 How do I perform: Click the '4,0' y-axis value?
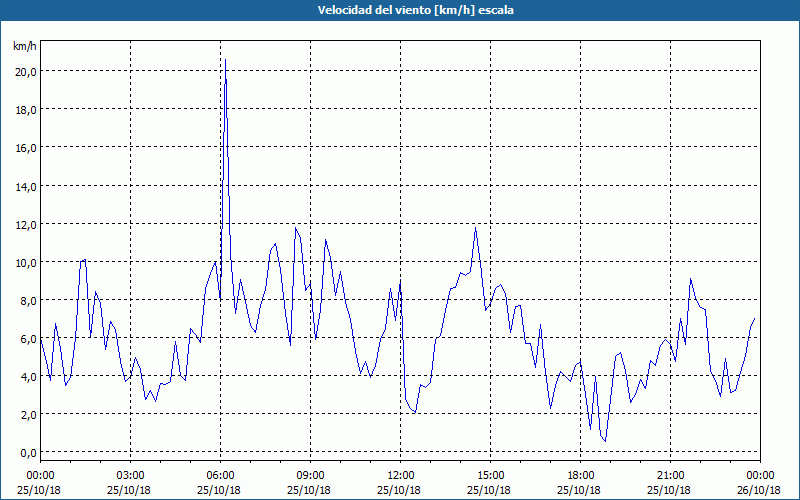28,377
